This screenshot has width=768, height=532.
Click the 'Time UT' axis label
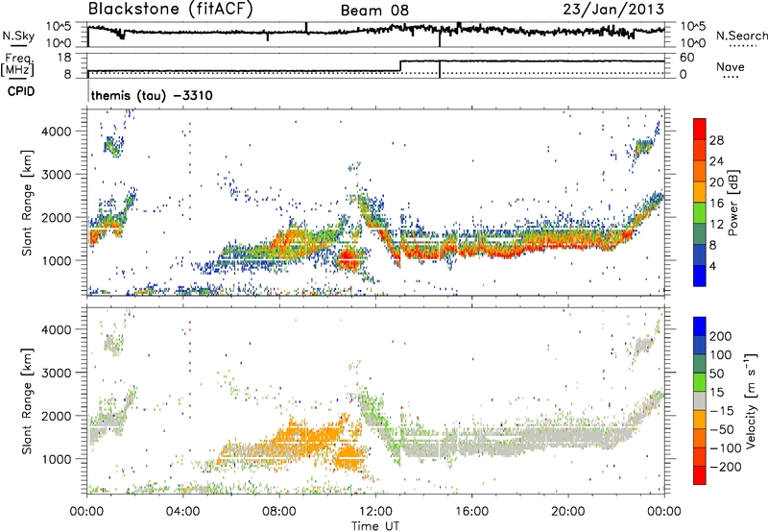(x=375, y=526)
